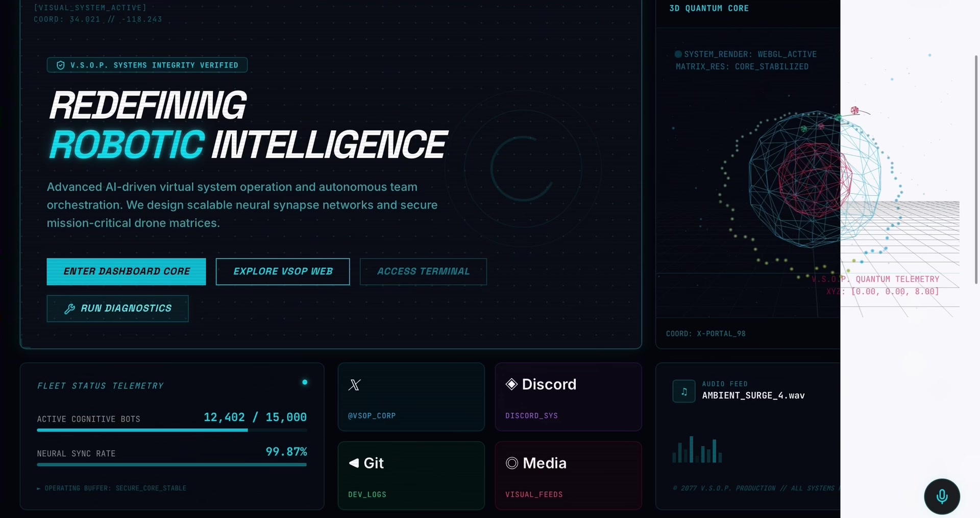Click the V.S.O.P. Systems Integrity Verified badge
Image resolution: width=980 pixels, height=518 pixels.
(147, 65)
